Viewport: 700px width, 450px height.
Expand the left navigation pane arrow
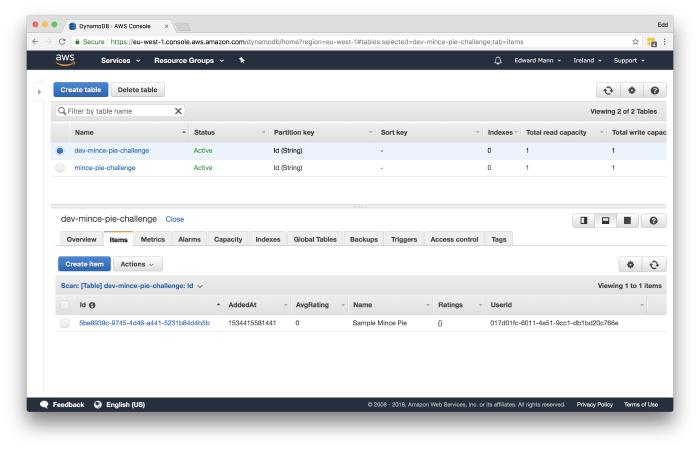tap(39, 92)
